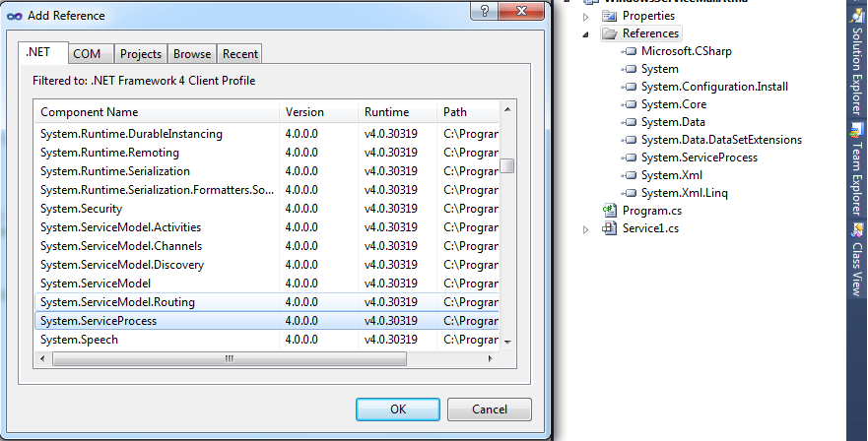
Task: Select System.ServiceProcess in component list
Action: (x=266, y=321)
